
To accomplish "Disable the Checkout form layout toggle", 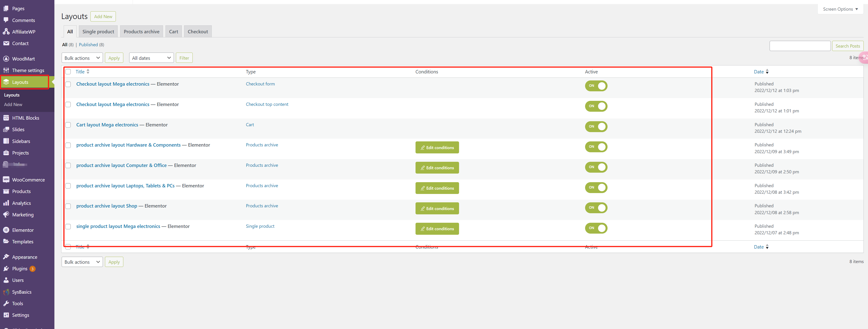I will click(596, 86).
